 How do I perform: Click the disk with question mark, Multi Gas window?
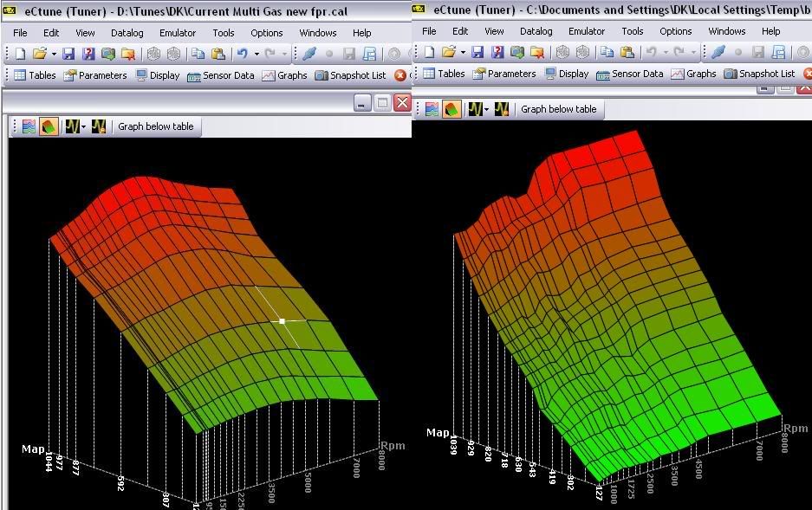88,54
